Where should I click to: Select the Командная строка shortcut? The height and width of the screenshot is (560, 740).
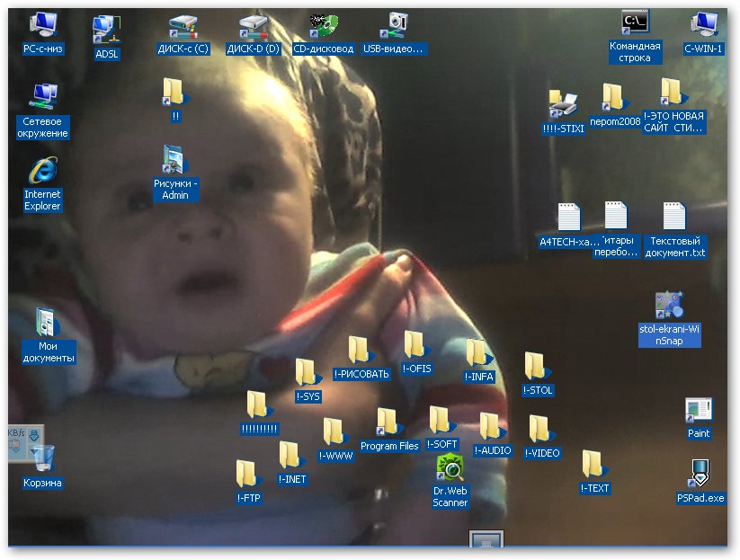(x=635, y=23)
